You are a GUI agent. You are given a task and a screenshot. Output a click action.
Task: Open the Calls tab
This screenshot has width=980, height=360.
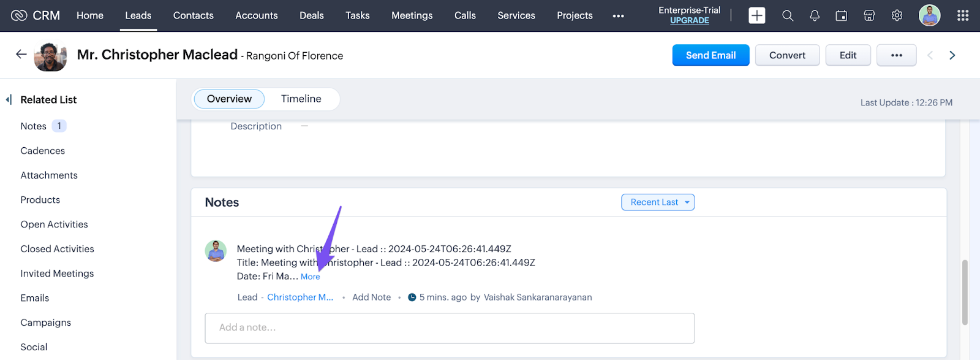pos(466,15)
